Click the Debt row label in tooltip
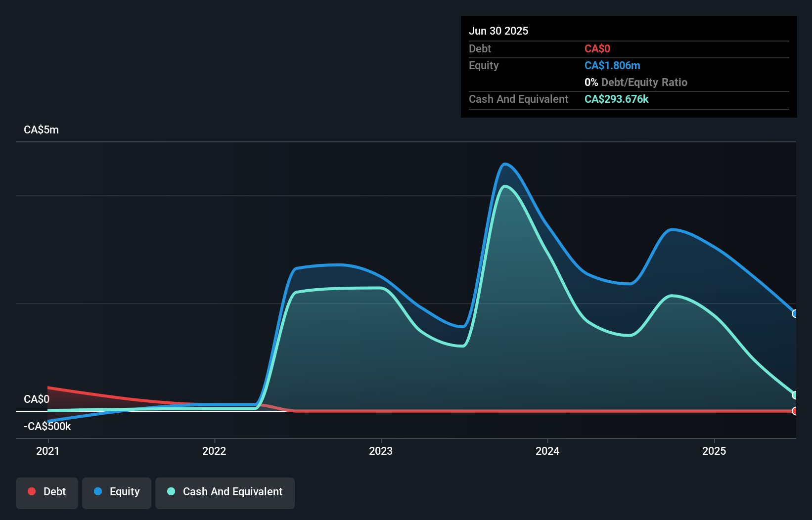Viewport: 812px width, 520px height. click(480, 48)
